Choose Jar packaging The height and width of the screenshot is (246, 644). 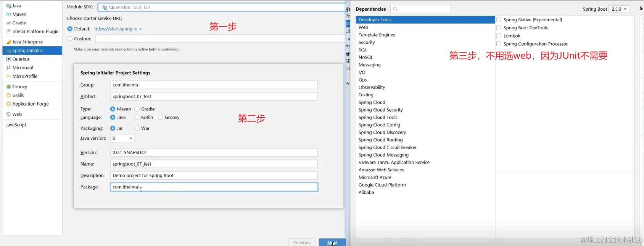[113, 128]
